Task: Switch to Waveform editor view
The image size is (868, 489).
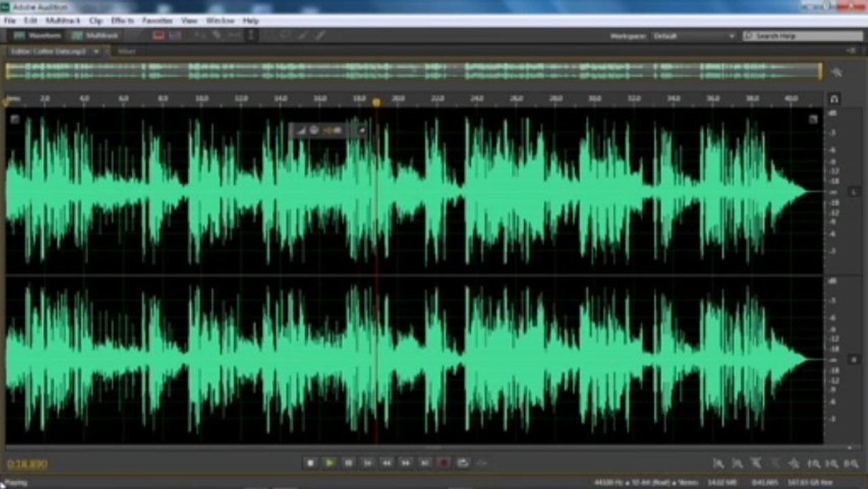Action: click(39, 35)
